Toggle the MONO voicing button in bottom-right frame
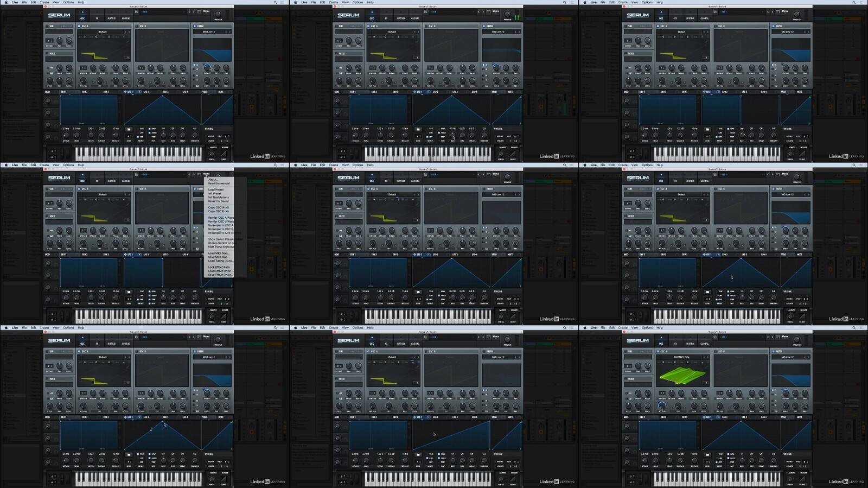Screen dimensions: 868x488 pyautogui.click(x=789, y=461)
